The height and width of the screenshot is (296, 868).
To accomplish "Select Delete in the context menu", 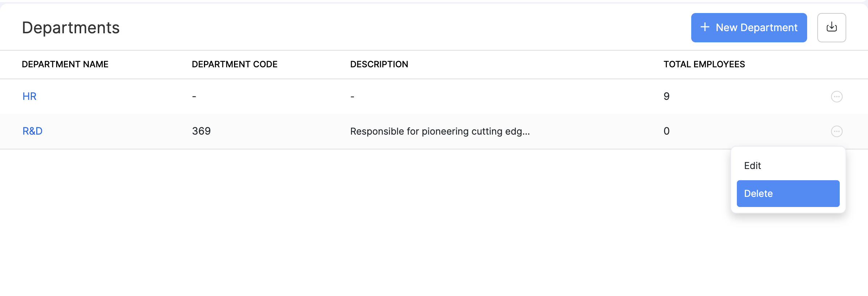I will coord(788,194).
